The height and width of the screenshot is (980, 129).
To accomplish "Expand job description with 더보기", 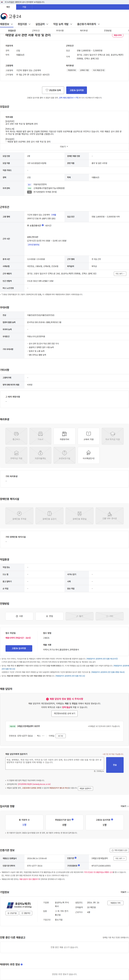I will (x=64, y=146).
